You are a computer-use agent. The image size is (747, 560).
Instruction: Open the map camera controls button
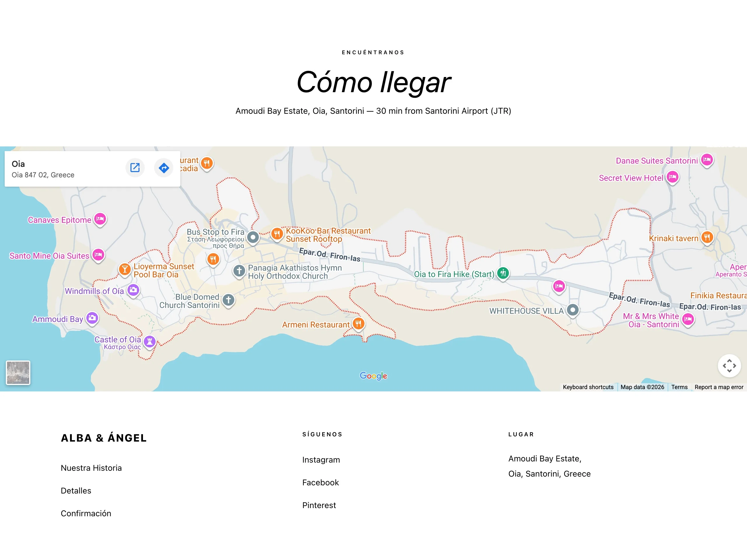point(729,365)
